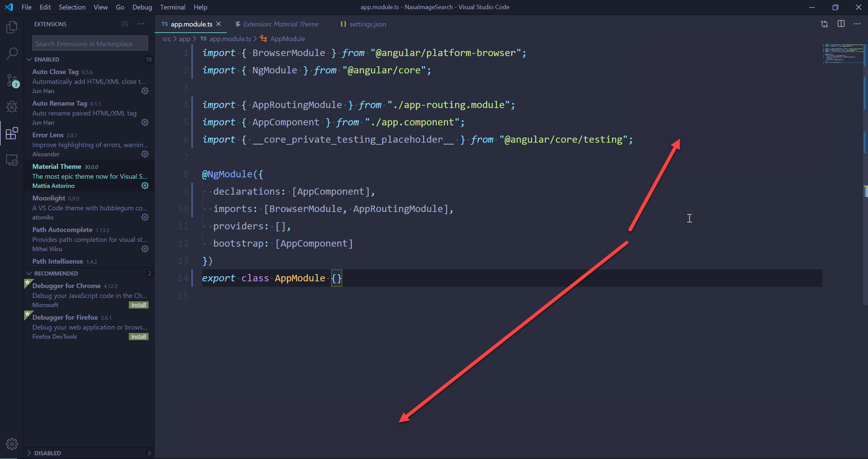Split the editor using the top-right icon
The image size is (868, 459).
[841, 24]
